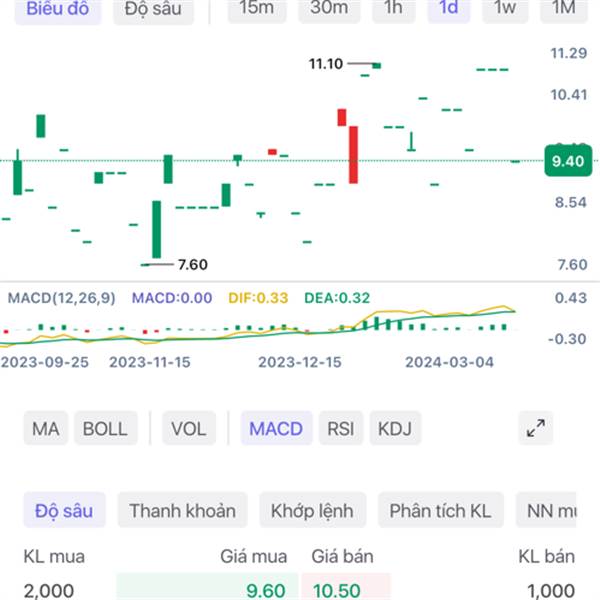Select the 1w timeframe

[505, 8]
